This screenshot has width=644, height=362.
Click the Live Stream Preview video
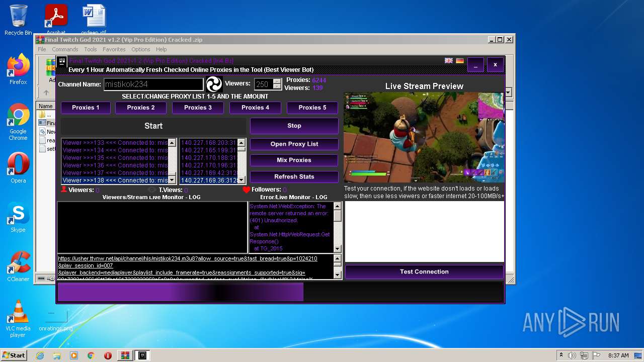[x=424, y=137]
